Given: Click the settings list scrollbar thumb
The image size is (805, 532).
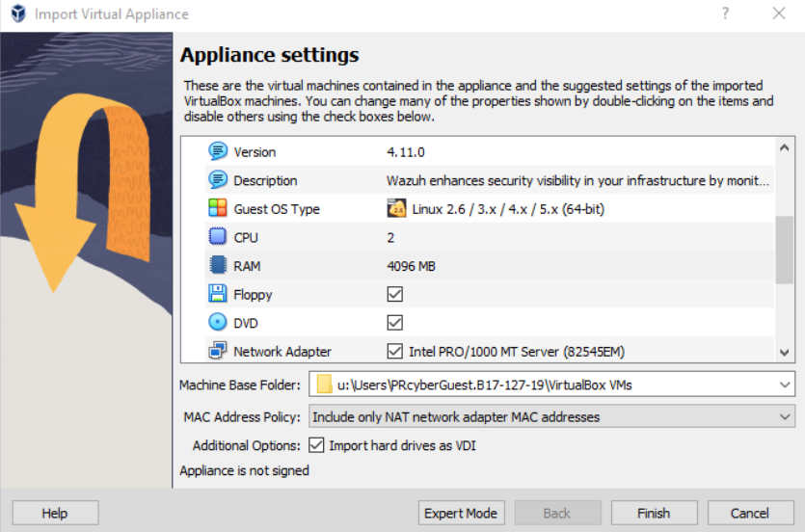Looking at the screenshot, I should coord(784,250).
